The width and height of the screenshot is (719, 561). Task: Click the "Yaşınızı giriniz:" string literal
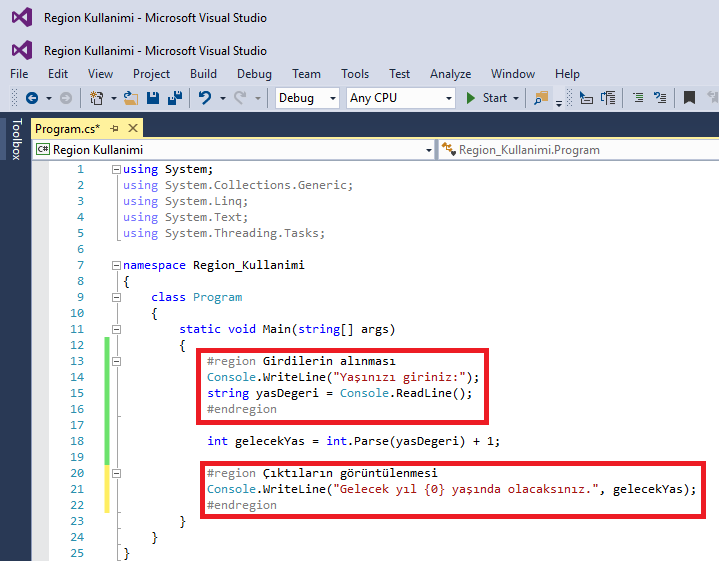click(399, 377)
